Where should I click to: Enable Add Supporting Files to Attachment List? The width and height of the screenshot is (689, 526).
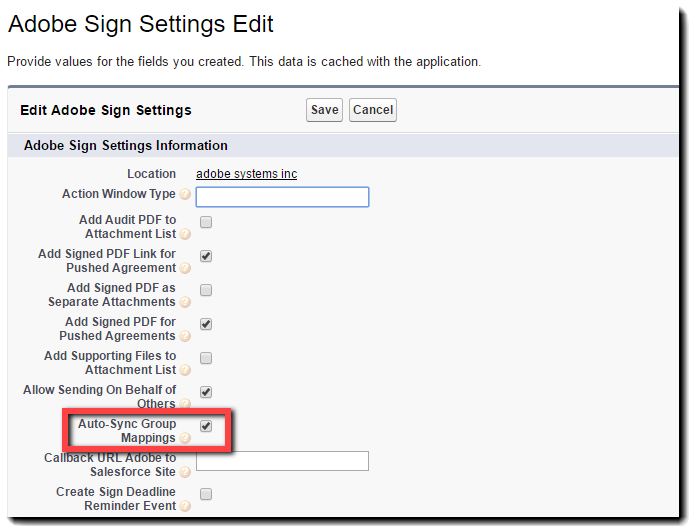[x=206, y=358]
